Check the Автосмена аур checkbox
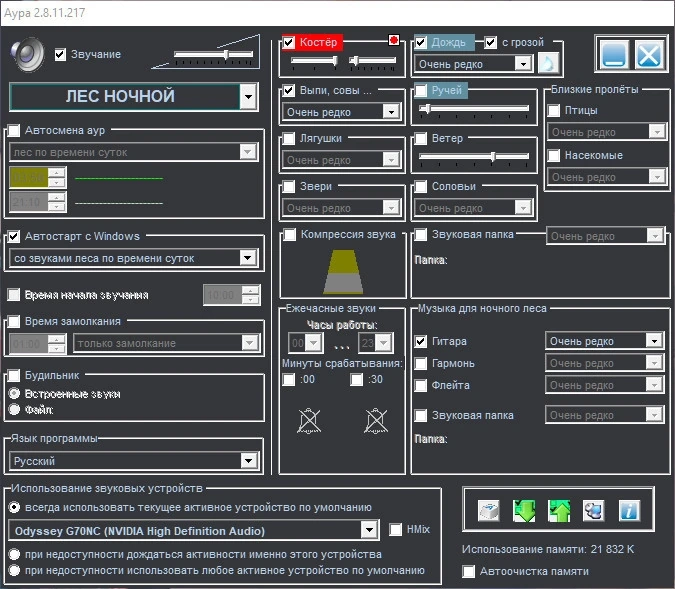Image resolution: width=675 pixels, height=589 pixels. click(14, 130)
